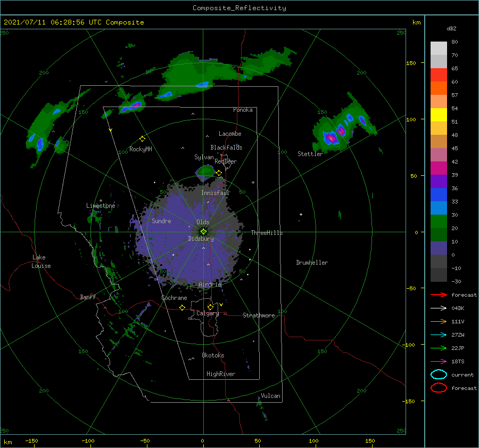The image size is (479, 448).
Task: Click the red 'forecast' ellipse legend icon
Action: tap(439, 388)
